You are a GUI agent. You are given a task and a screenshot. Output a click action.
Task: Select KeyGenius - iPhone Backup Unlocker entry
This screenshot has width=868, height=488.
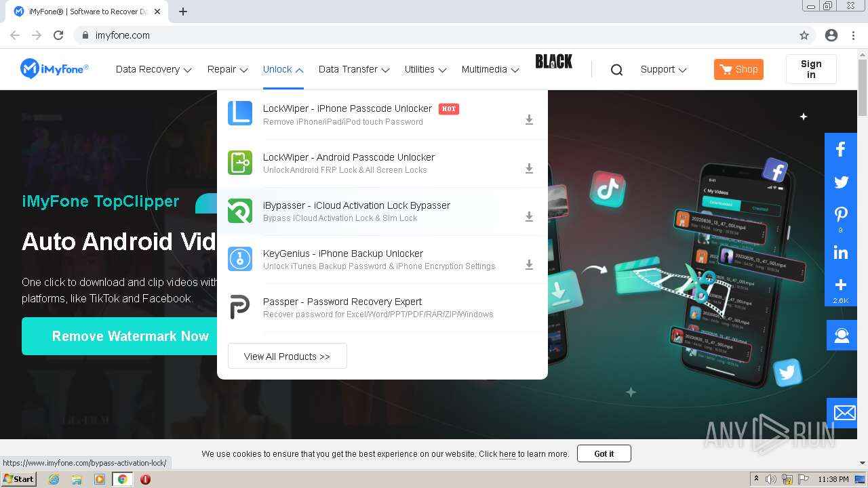click(x=382, y=260)
